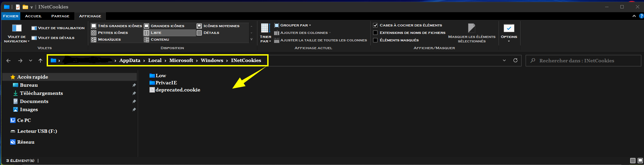Click the New folder quick access icon
Image resolution: width=644 pixels, height=165 pixels.
tap(25, 7)
